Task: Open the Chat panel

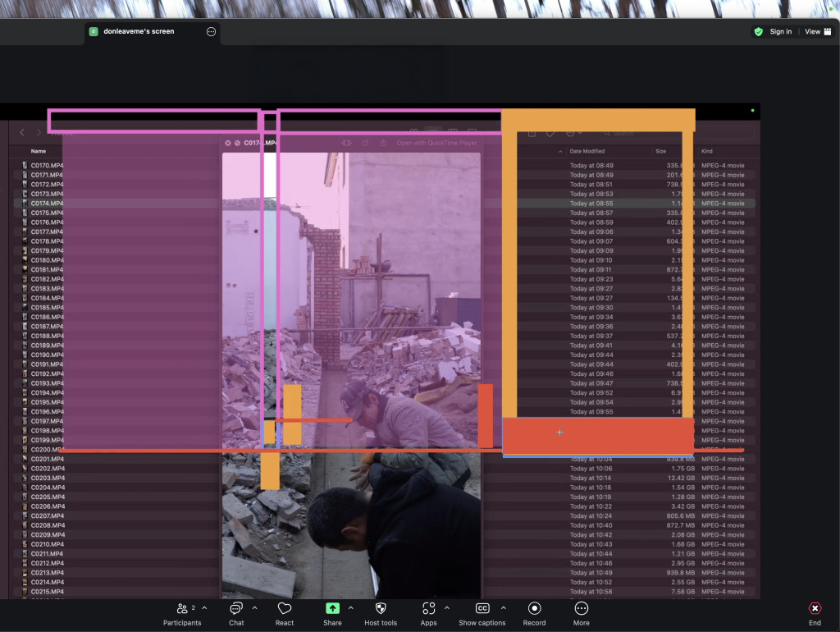Action: click(x=236, y=609)
